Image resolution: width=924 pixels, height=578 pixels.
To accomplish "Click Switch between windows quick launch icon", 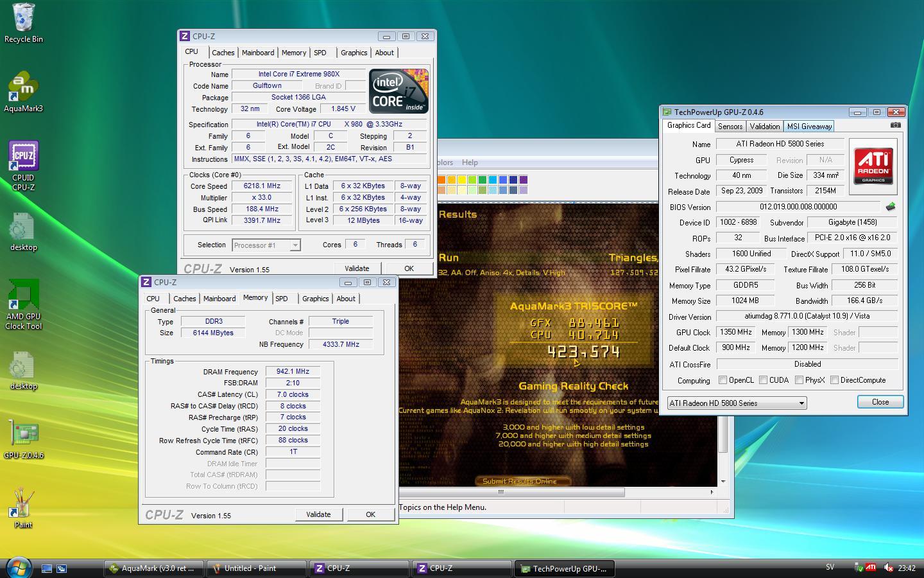I will click(62, 568).
